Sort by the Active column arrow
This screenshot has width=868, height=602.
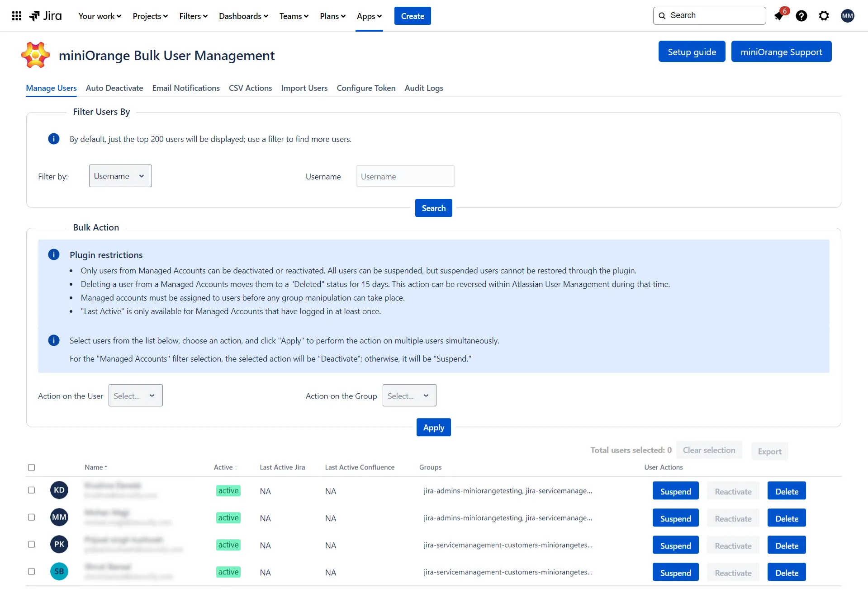[x=236, y=467]
